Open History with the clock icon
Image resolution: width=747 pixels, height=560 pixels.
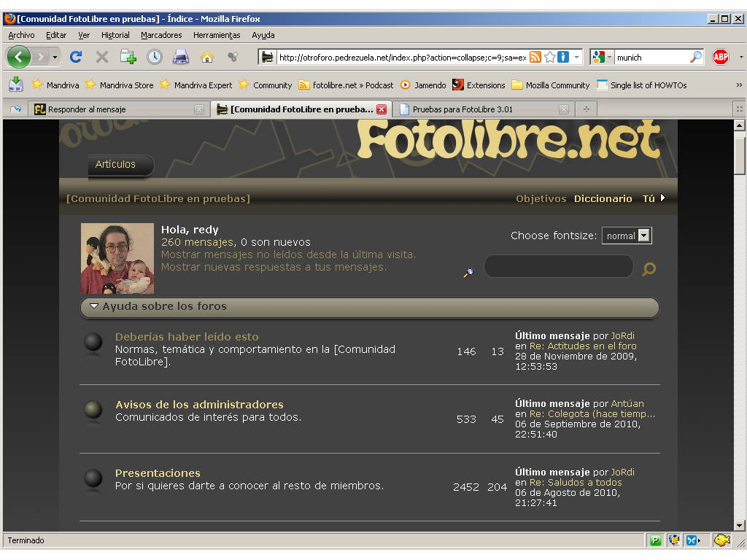tap(155, 57)
